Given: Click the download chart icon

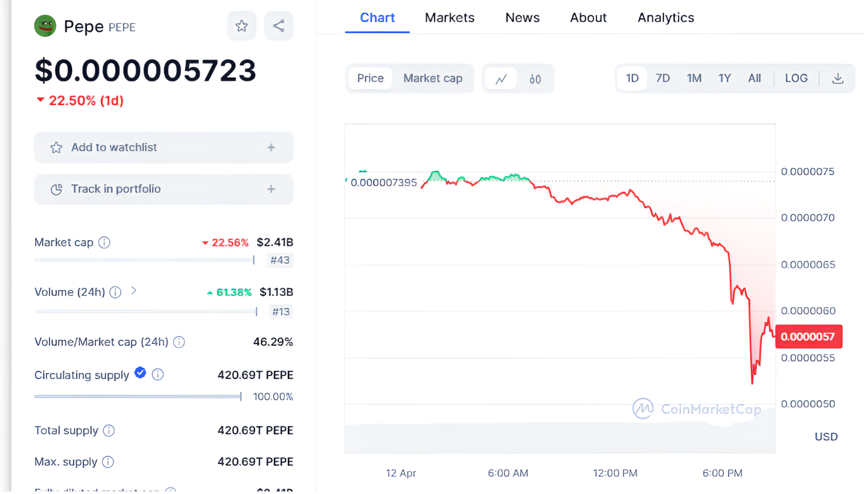Looking at the screenshot, I should [837, 78].
